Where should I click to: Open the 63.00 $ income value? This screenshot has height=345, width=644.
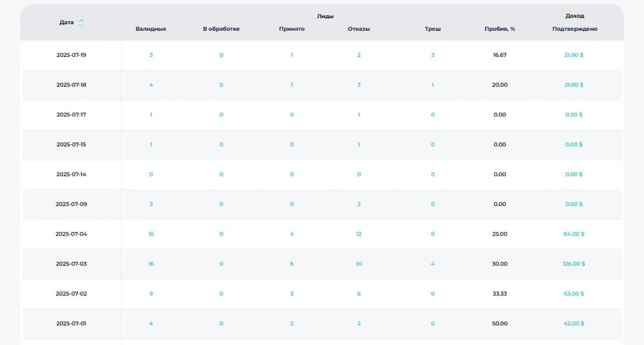click(x=574, y=294)
